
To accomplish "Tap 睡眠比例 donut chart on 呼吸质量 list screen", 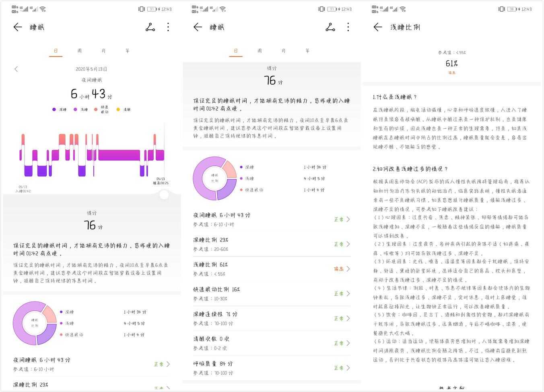I will tap(214, 178).
